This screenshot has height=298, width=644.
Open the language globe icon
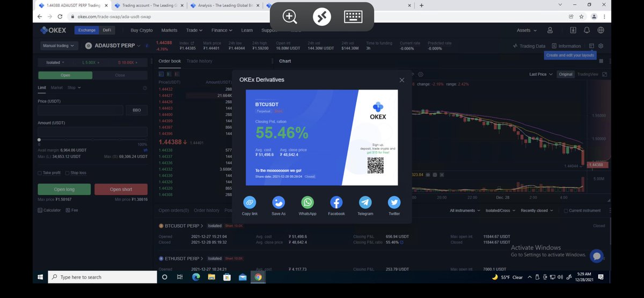coord(601,30)
